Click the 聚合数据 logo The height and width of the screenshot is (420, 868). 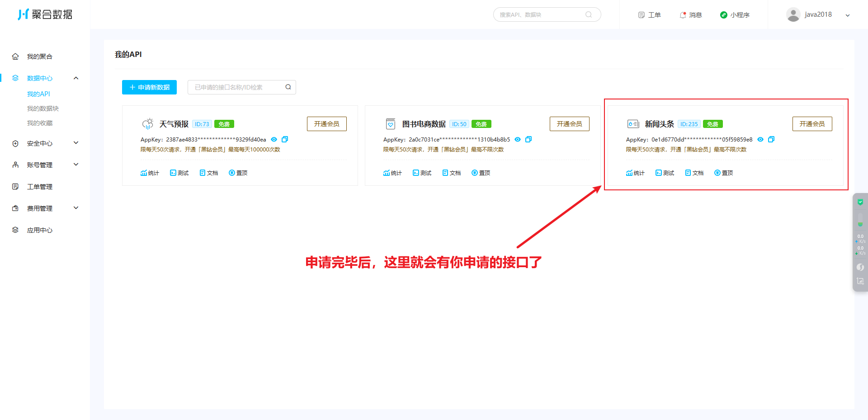45,14
